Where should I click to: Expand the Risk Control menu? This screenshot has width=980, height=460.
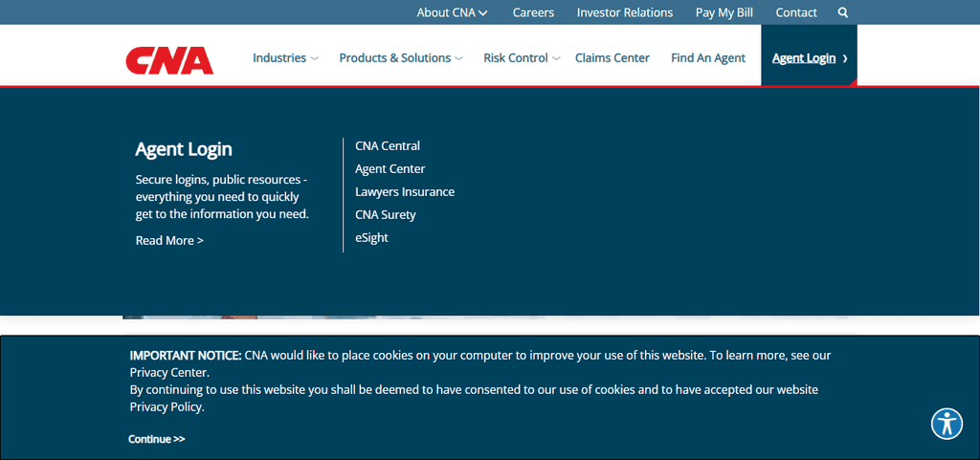522,58
